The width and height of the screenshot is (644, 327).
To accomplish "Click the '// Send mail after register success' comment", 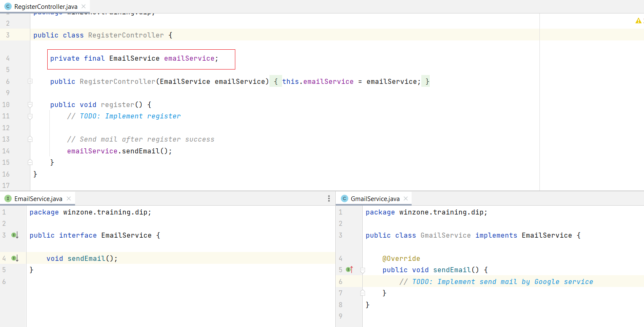I will [x=140, y=139].
